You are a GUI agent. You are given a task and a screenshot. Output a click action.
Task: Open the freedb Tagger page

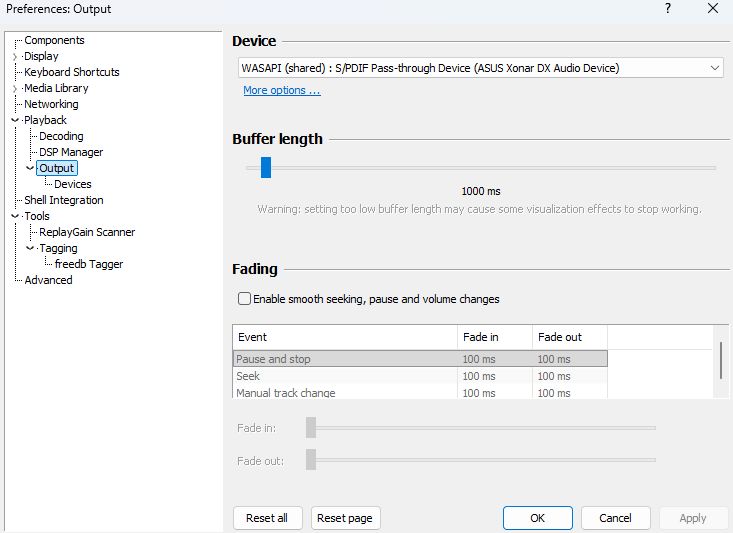tap(89, 264)
